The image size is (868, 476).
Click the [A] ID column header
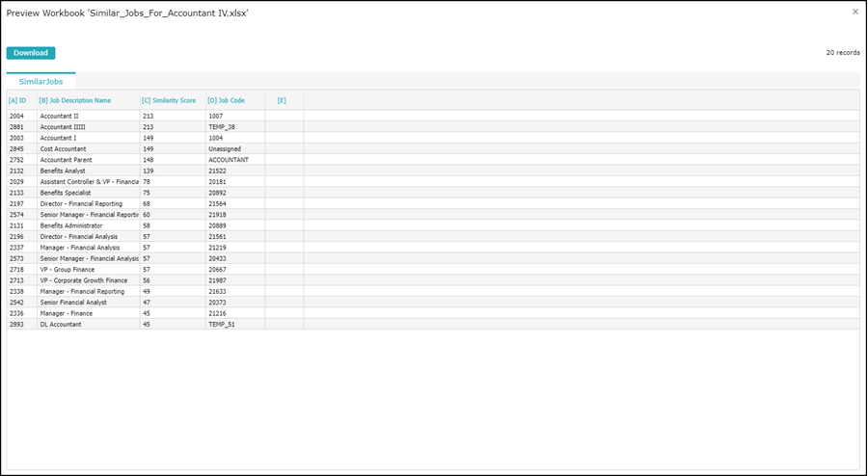pos(17,100)
